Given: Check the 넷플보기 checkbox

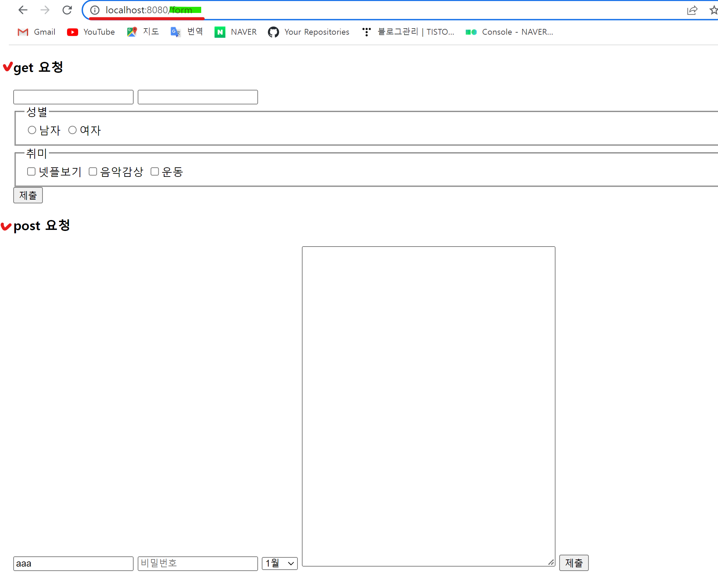Looking at the screenshot, I should 31,172.
